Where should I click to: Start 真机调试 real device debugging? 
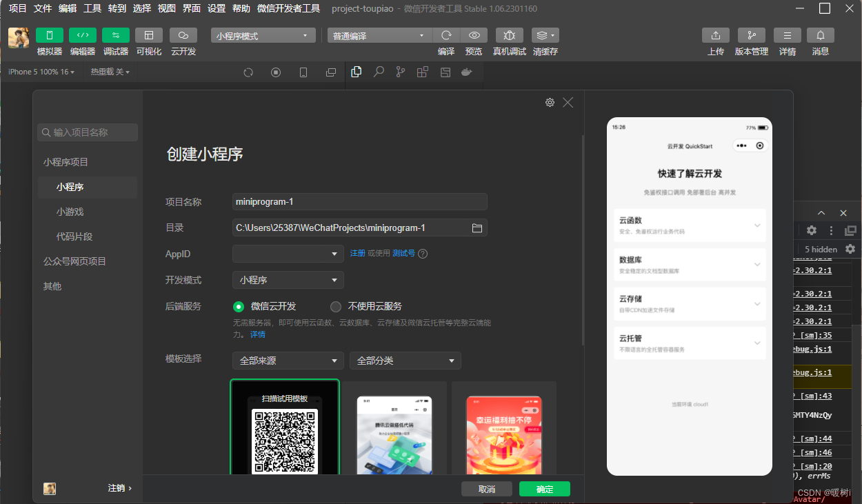pos(510,35)
